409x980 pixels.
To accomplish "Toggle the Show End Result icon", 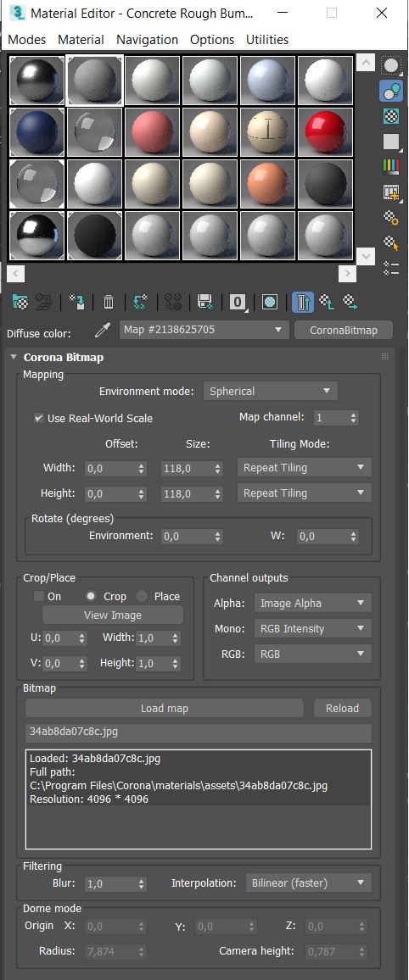I will 303,303.
